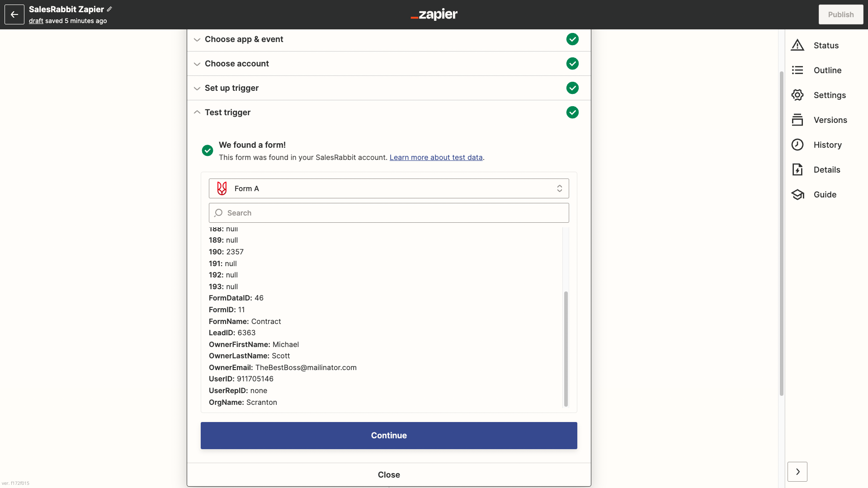Viewport: 868px width, 488px height.
Task: Edit the Zap name with the pencil icon
Action: 109,9
